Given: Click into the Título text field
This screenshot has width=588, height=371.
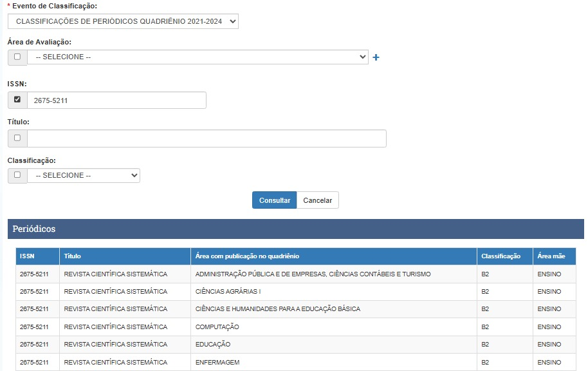Looking at the screenshot, I should click(206, 138).
